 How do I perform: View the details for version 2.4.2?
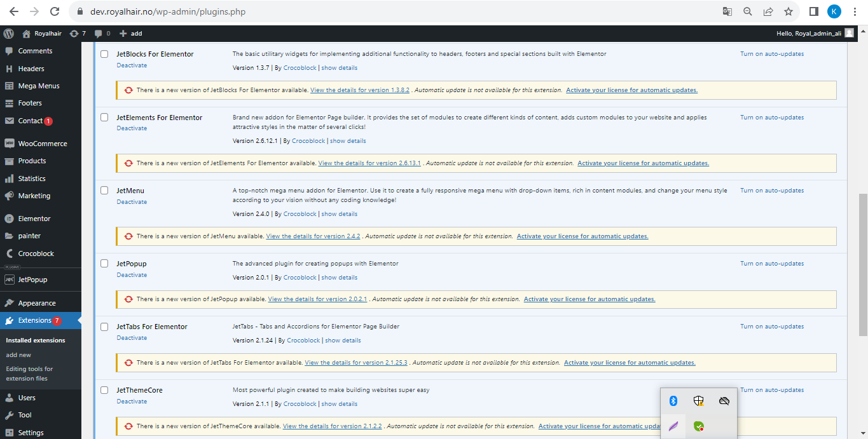tap(313, 236)
